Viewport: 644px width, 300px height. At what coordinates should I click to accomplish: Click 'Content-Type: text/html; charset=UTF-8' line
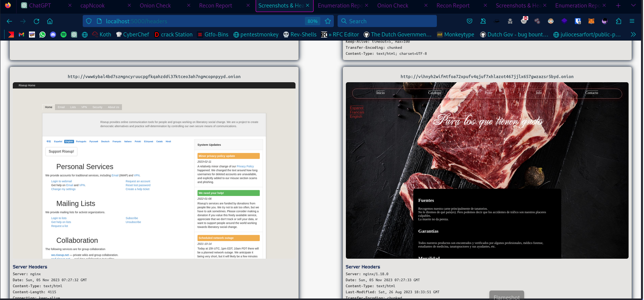click(x=386, y=54)
